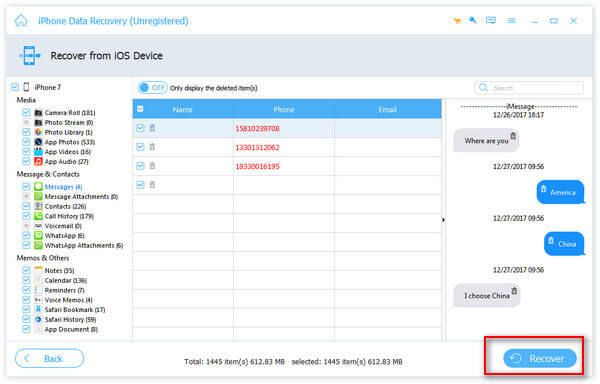Uncheck the fourth row's empty-phone checkbox
The width and height of the screenshot is (600, 384).
pos(140,185)
